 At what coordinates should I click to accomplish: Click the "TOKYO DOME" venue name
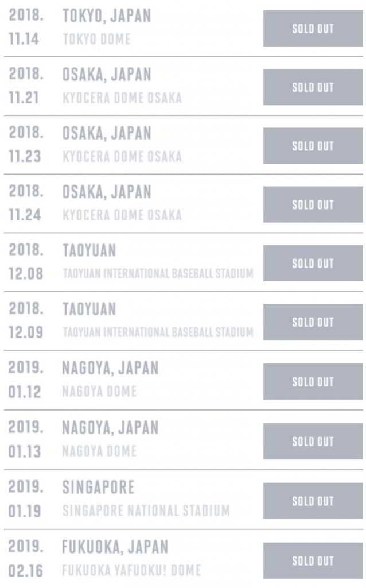click(96, 40)
